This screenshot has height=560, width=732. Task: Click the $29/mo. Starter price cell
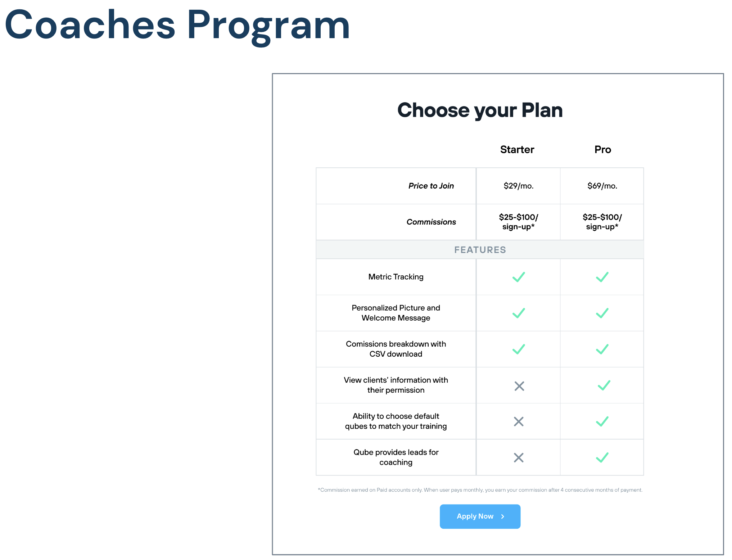[x=518, y=186]
